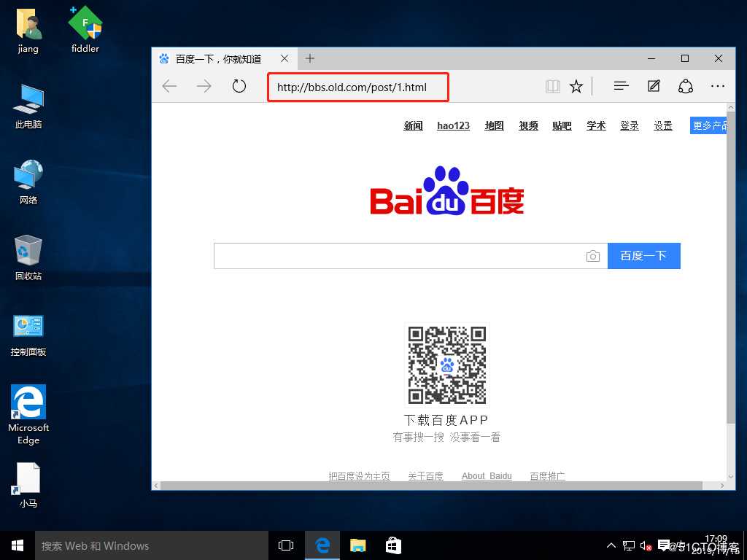
Task: Open the 百度推广 footer link
Action: 547,475
